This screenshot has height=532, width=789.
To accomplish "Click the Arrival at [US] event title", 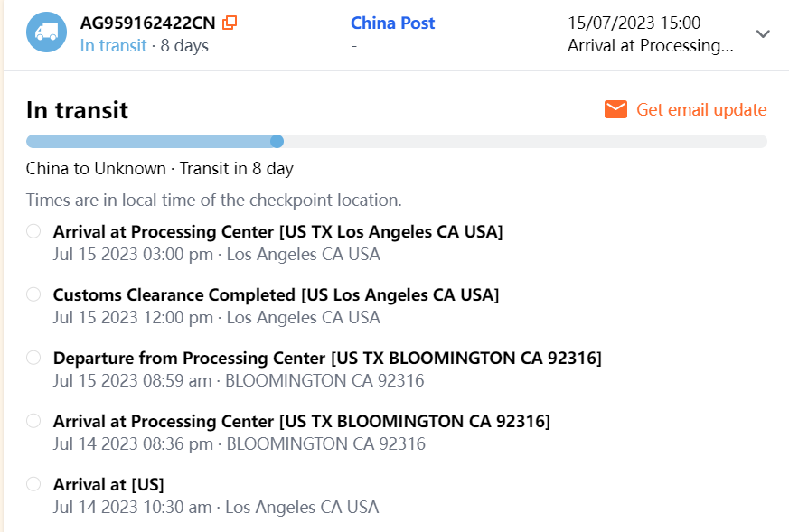I will [x=108, y=484].
